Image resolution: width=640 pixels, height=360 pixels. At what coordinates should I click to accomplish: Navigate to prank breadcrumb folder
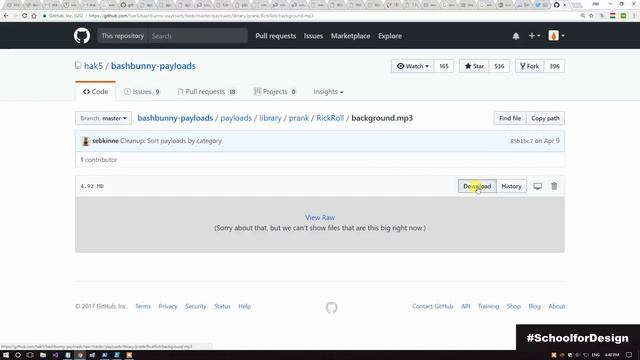pos(299,118)
